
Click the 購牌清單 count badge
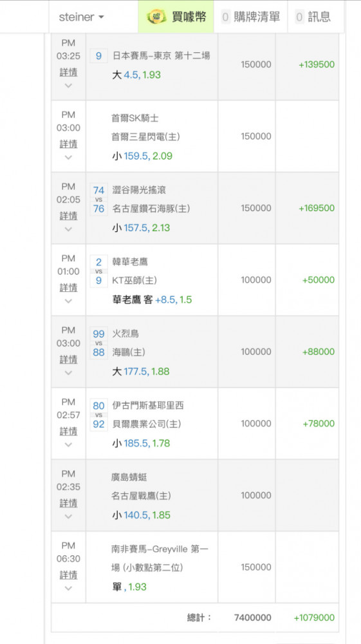click(x=226, y=17)
